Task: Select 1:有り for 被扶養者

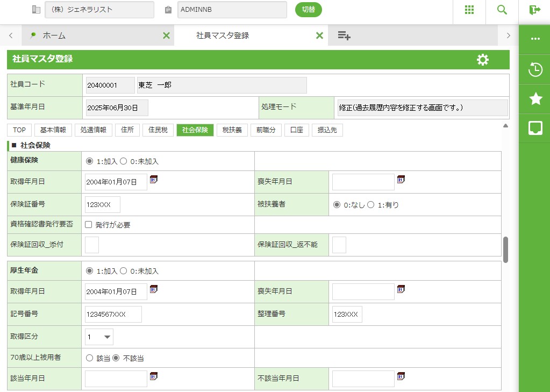Action: [370, 205]
